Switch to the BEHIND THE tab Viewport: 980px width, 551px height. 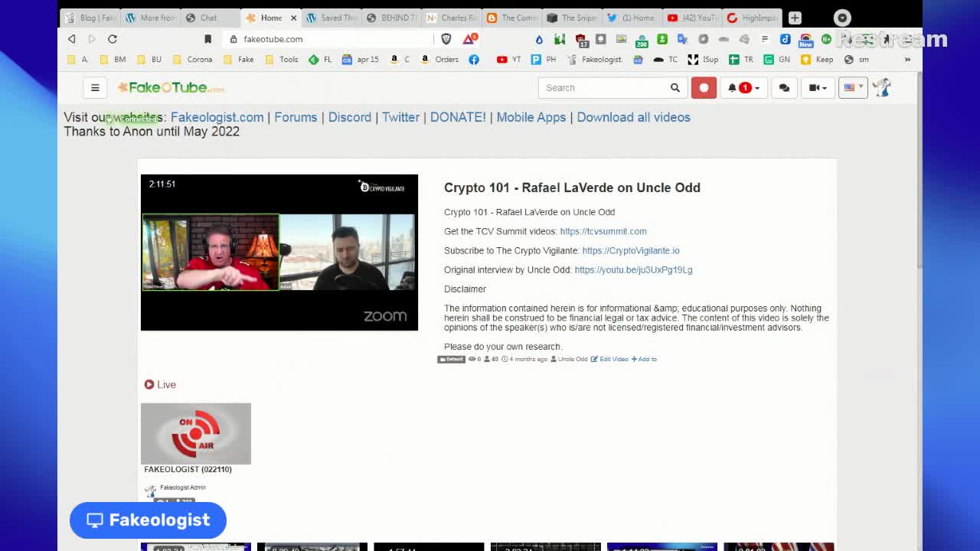click(x=391, y=18)
